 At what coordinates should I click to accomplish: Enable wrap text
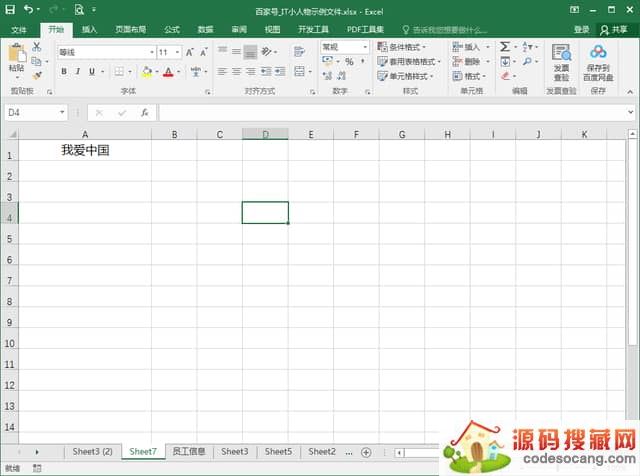pyautogui.click(x=299, y=51)
